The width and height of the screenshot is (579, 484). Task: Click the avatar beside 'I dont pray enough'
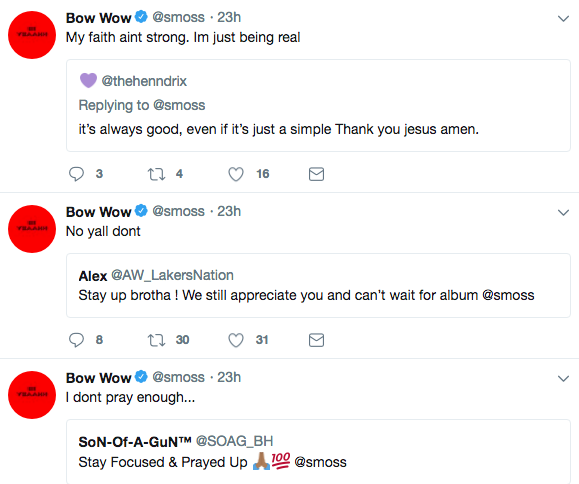tap(32, 395)
